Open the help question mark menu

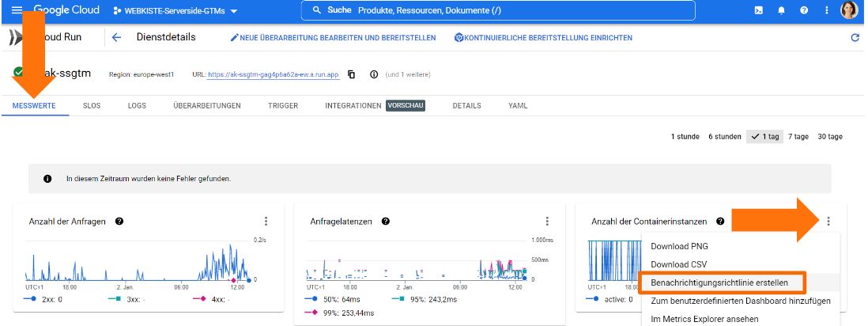coord(804,10)
